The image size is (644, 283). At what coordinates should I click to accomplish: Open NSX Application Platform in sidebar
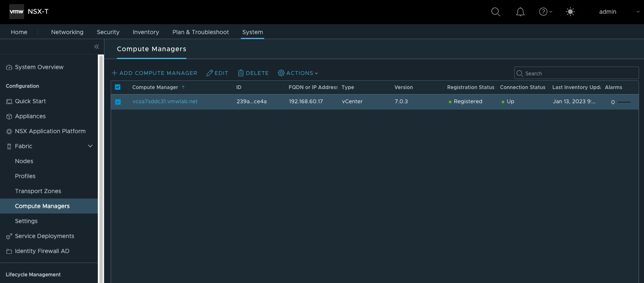(x=50, y=131)
